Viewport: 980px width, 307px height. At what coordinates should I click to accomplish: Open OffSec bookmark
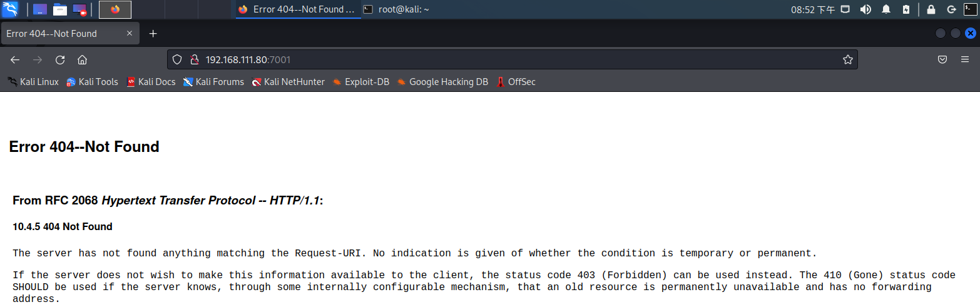coord(516,82)
